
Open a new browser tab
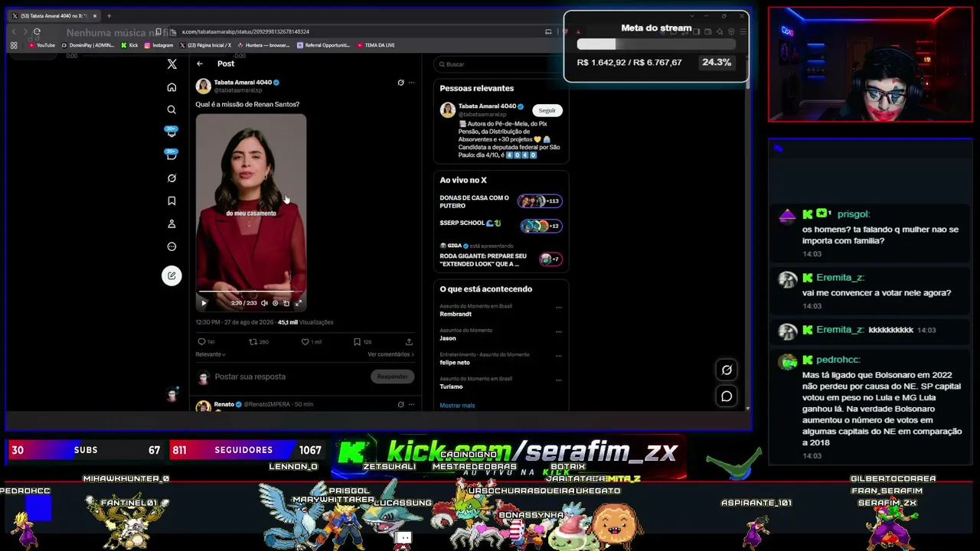(109, 15)
